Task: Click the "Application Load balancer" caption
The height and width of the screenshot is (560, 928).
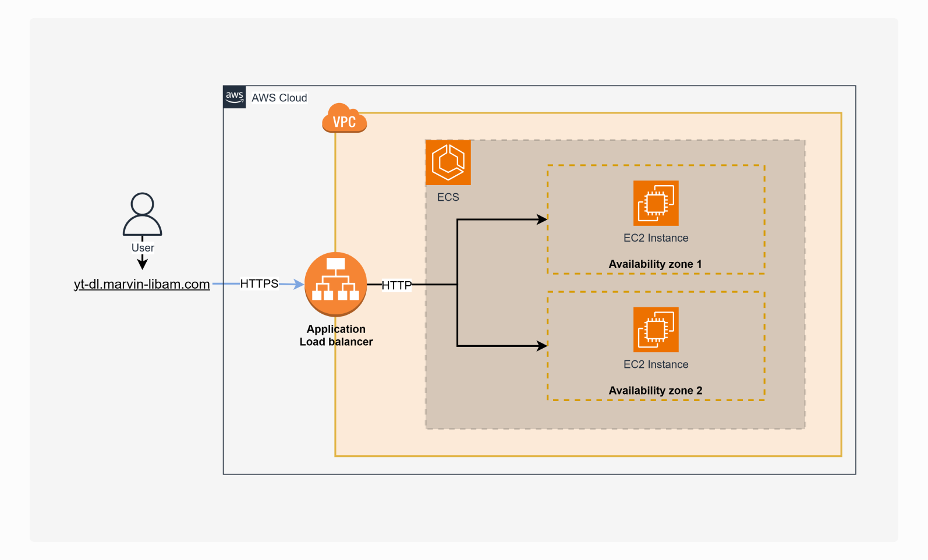Action: tap(336, 335)
